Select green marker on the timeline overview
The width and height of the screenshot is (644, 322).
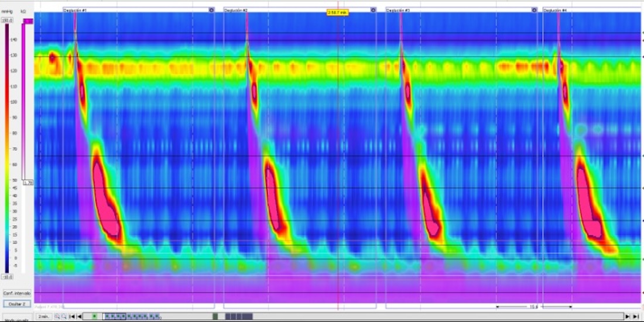click(94, 316)
